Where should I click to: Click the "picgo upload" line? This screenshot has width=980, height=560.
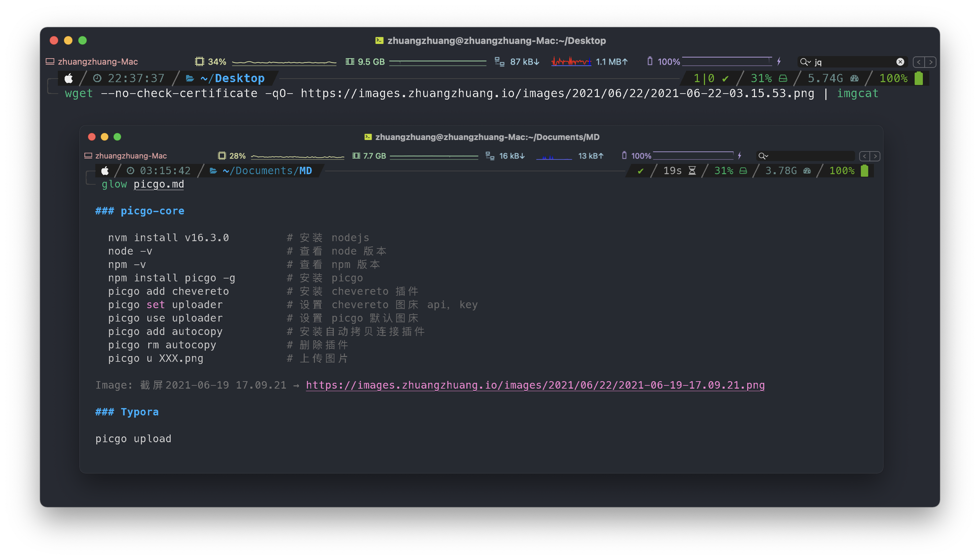(x=134, y=439)
